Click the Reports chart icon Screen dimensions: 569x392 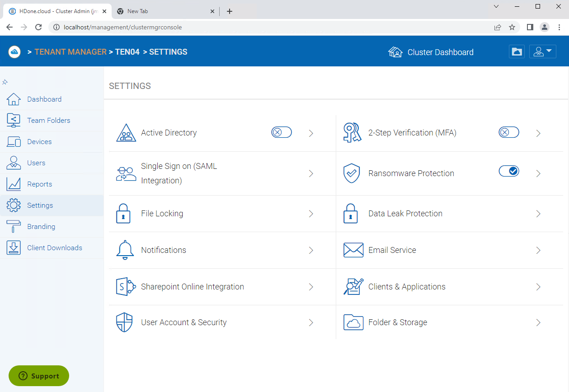click(x=14, y=184)
